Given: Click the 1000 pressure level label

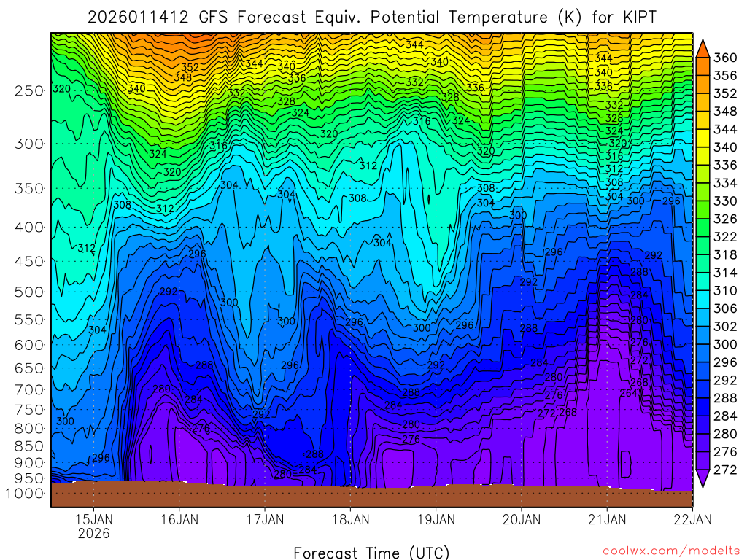Looking at the screenshot, I should (24, 494).
